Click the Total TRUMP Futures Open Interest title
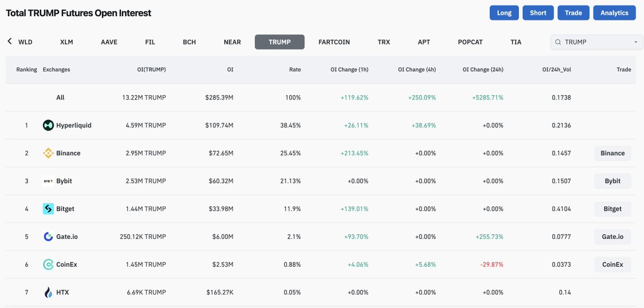Viewport: 644px width, 308px height. point(78,13)
